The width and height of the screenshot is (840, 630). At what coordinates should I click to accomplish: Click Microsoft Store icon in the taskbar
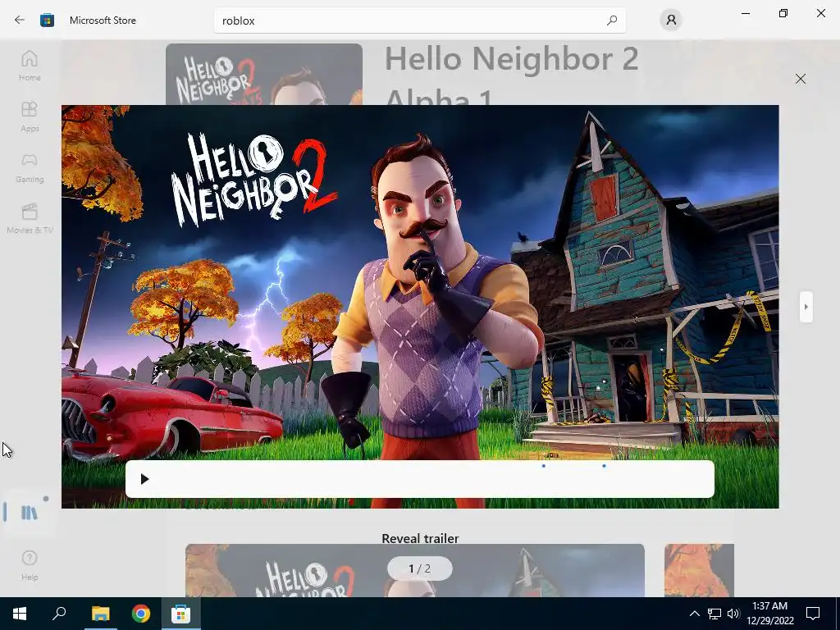[x=181, y=614]
